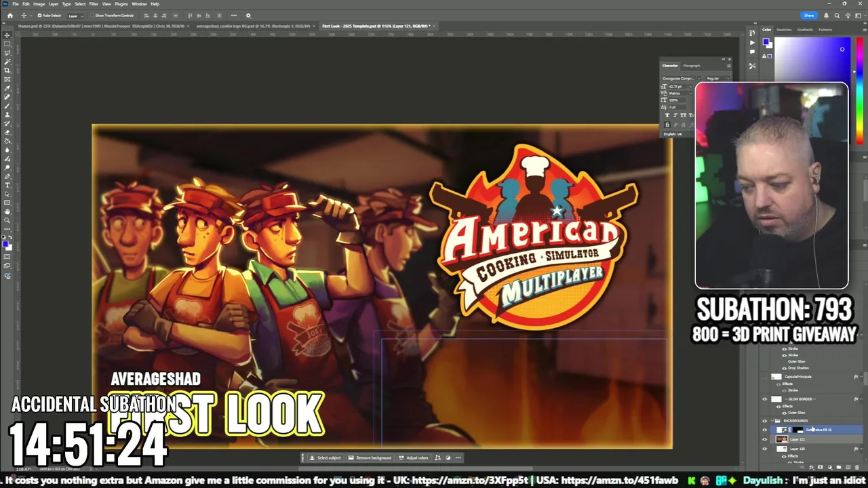Image resolution: width=868 pixels, height=488 pixels.
Task: Hide Layer 121 visibility eye
Action: [x=764, y=439]
